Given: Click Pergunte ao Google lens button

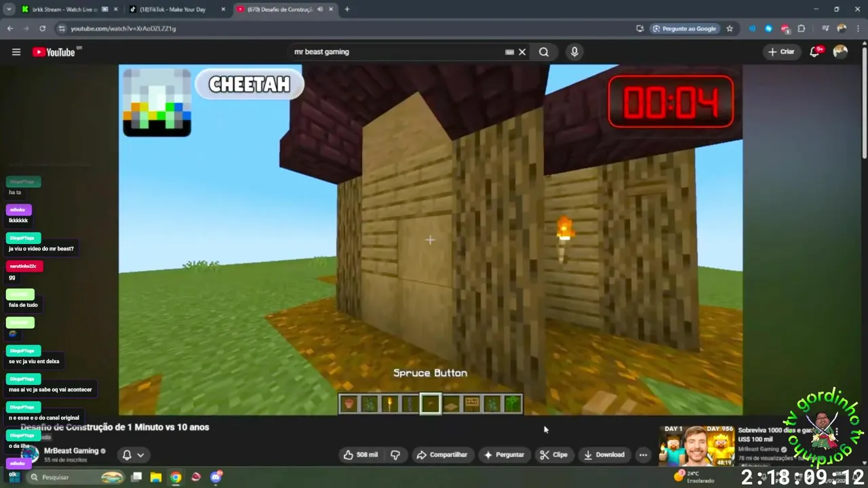Looking at the screenshot, I should coord(684,28).
